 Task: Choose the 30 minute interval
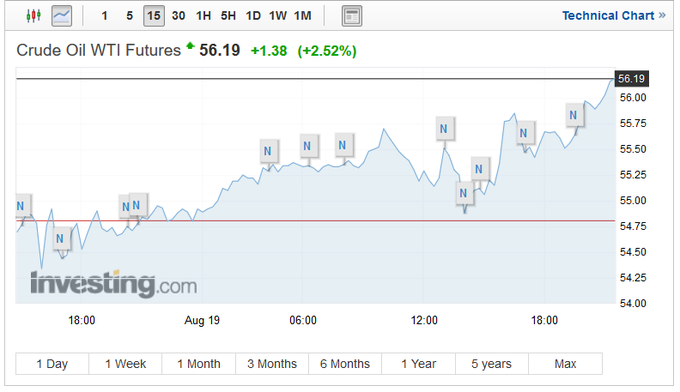click(x=178, y=16)
